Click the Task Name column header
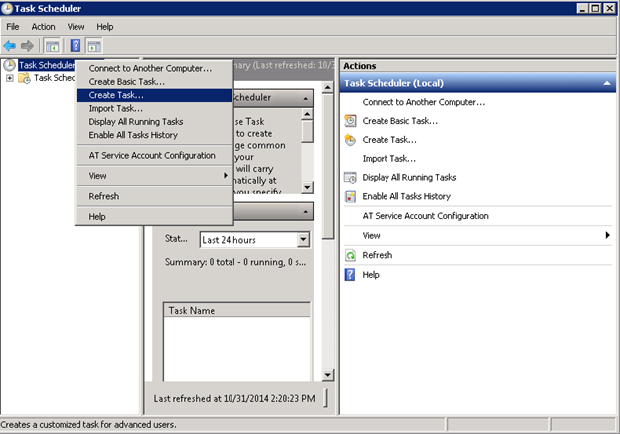This screenshot has width=620, height=434. [x=237, y=311]
